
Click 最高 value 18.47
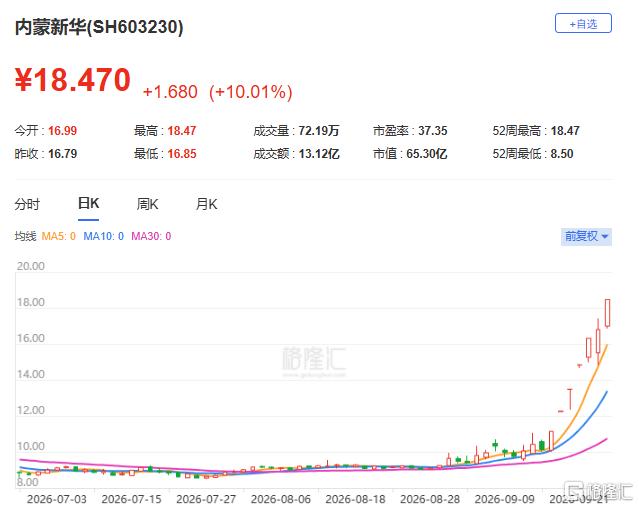pos(182,131)
